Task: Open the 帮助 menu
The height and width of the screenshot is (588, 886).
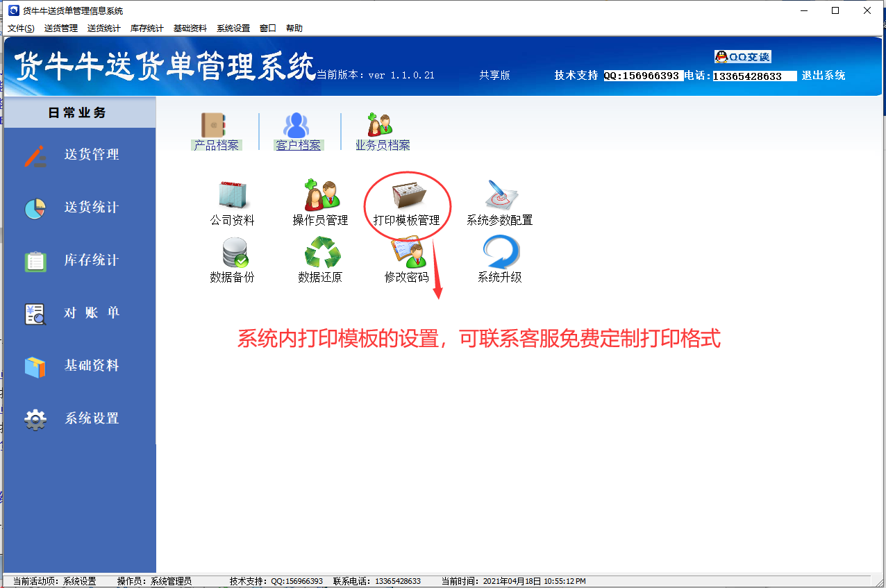Action: 294,28
